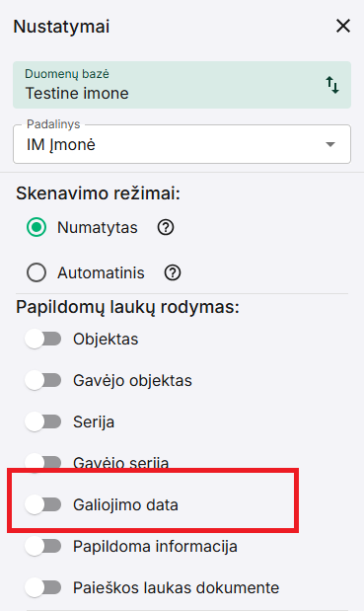Enable the Gavėjo serija toggle
The image size is (364, 611).
pos(43,462)
